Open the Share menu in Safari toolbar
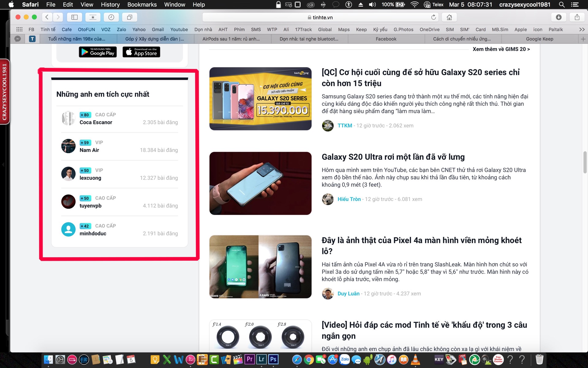Viewport: 588px width, 368px height. [x=577, y=17]
